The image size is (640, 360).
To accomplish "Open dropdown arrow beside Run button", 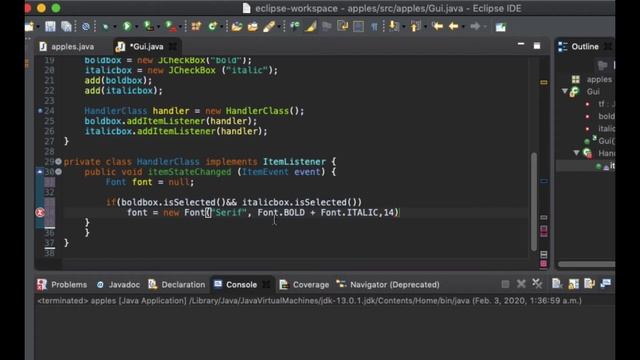I will 136,27.
